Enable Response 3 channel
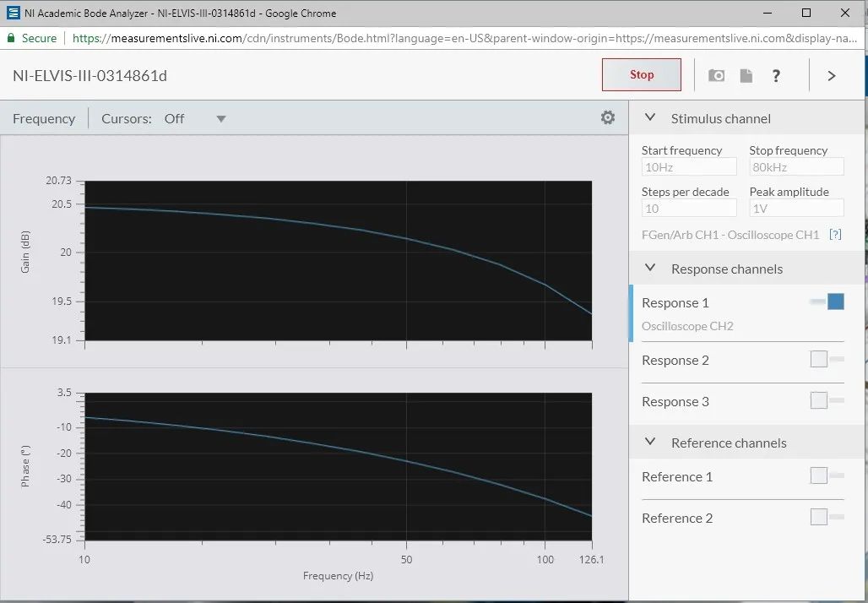Screen dimensions: 868x603 (827, 399)
